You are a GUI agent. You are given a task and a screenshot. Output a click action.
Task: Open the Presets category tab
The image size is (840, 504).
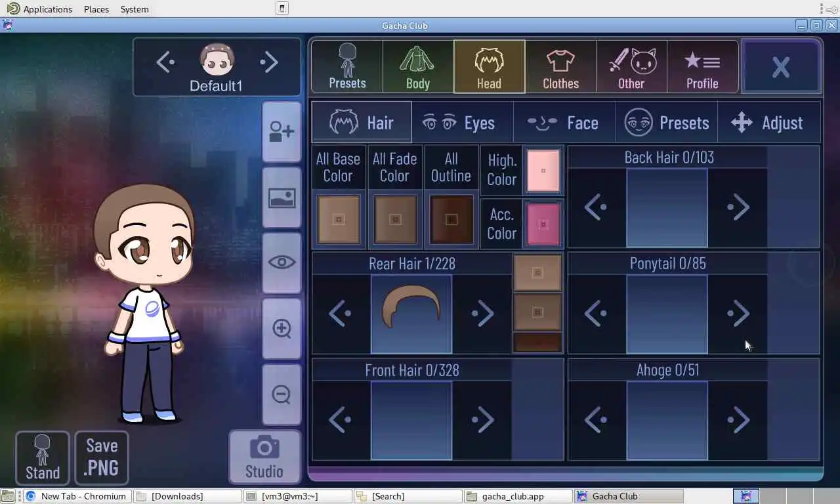tap(347, 67)
